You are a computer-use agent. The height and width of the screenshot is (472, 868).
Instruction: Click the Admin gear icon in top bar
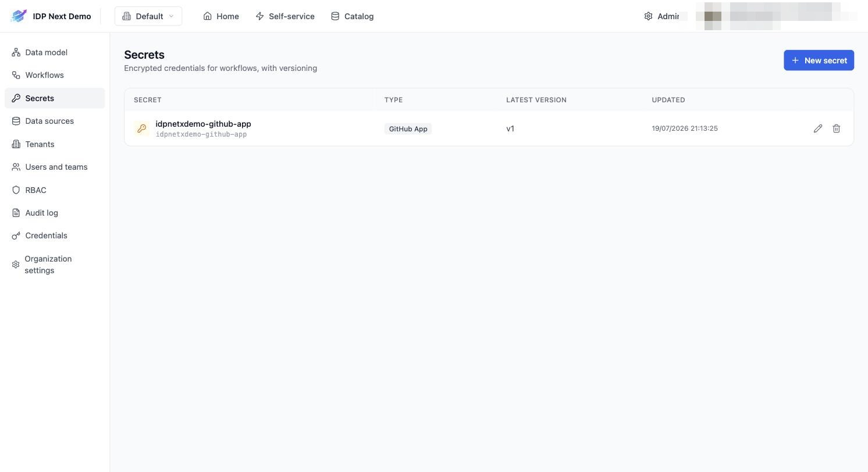click(x=648, y=16)
